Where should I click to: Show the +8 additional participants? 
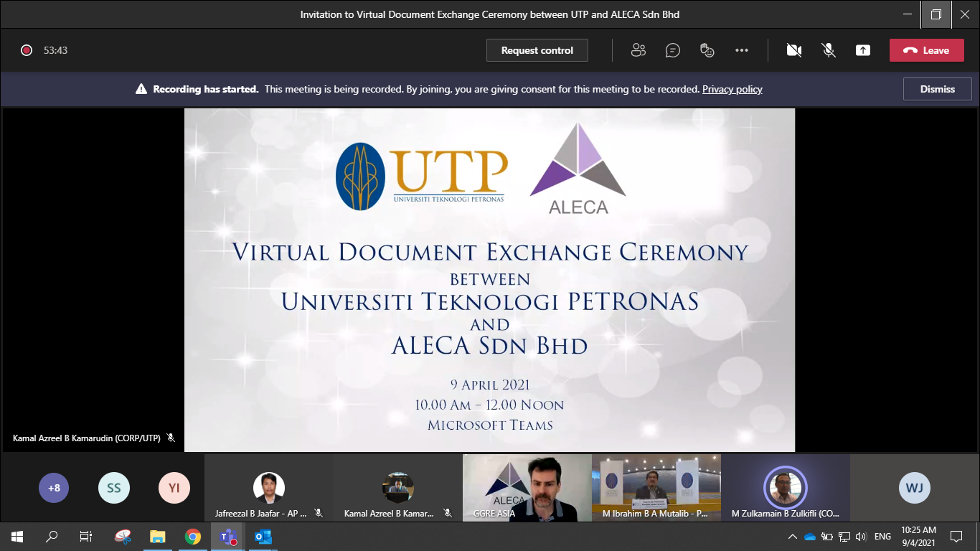click(54, 489)
